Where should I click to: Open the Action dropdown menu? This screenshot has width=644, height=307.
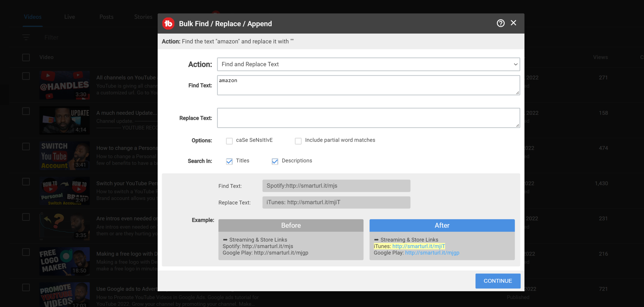(368, 64)
